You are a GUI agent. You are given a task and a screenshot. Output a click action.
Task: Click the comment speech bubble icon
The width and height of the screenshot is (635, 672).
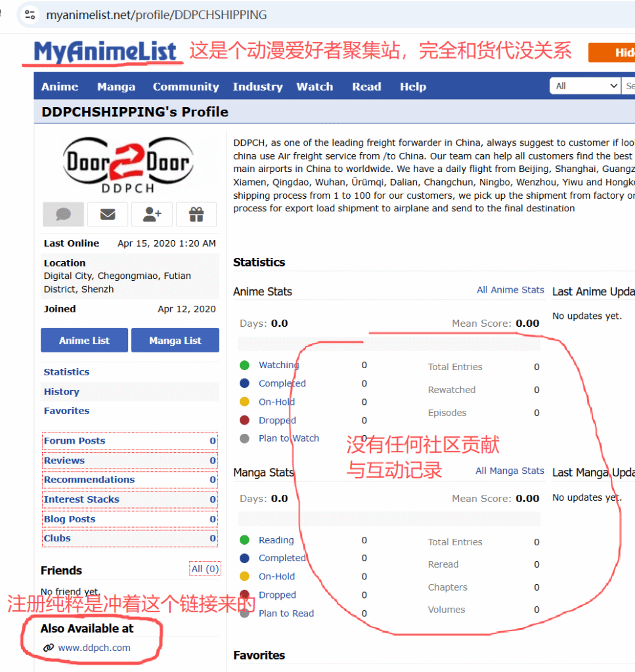64,215
